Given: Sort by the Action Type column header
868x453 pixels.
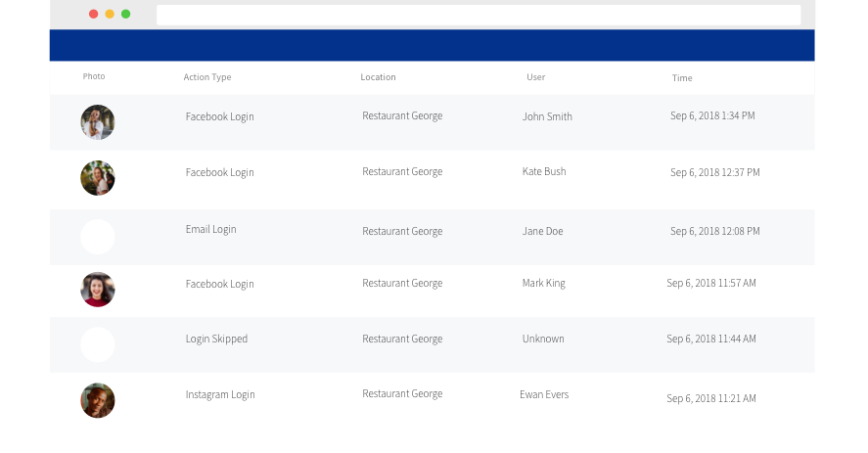Looking at the screenshot, I should (x=207, y=77).
